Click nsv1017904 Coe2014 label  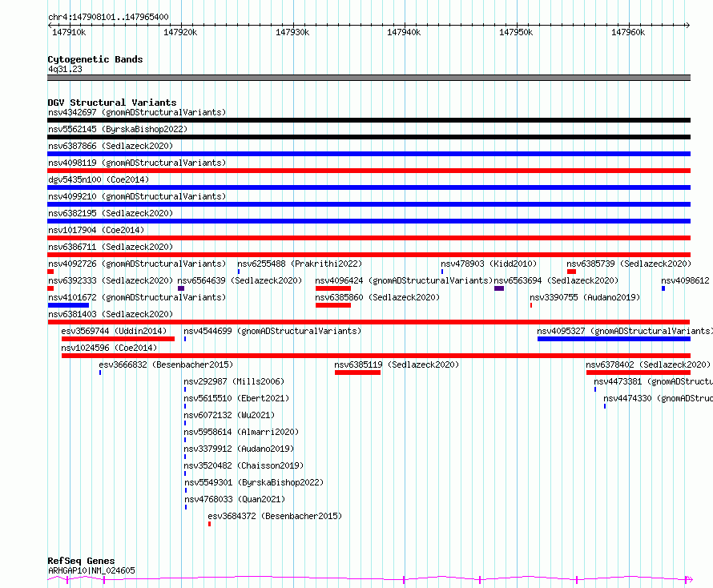pyautogui.click(x=96, y=230)
